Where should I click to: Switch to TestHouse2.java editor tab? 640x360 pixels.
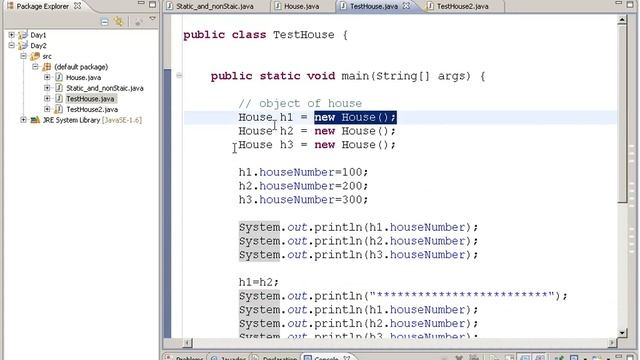[x=462, y=7]
